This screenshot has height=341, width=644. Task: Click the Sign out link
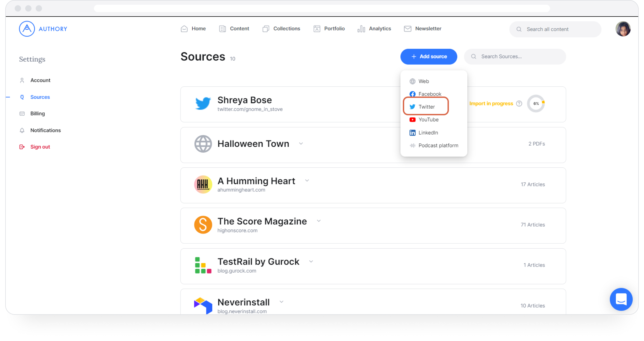(40, 146)
